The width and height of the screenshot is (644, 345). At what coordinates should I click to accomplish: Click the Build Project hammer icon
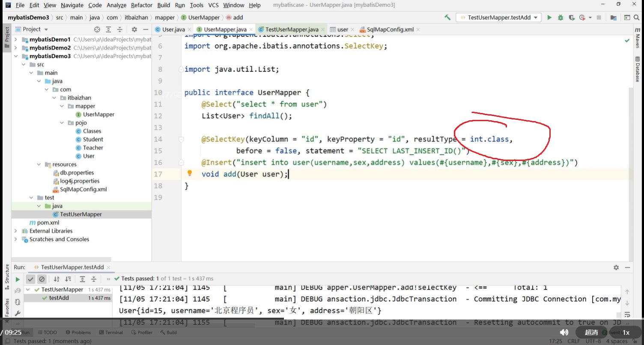[x=447, y=18]
